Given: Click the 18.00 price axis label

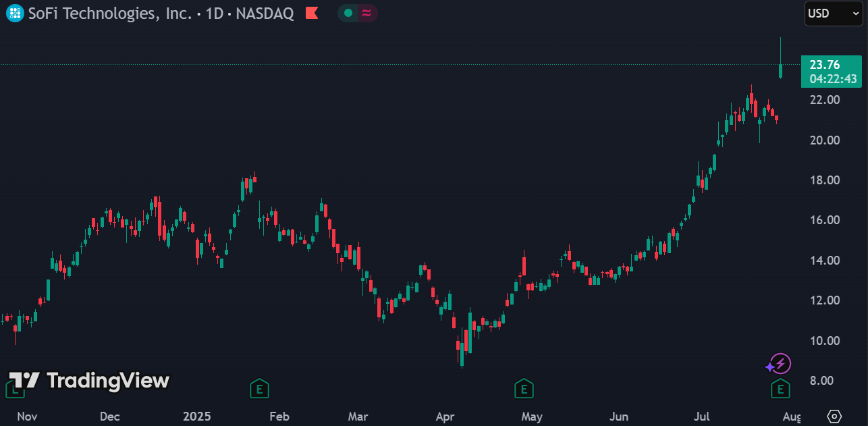Looking at the screenshot, I should (825, 180).
